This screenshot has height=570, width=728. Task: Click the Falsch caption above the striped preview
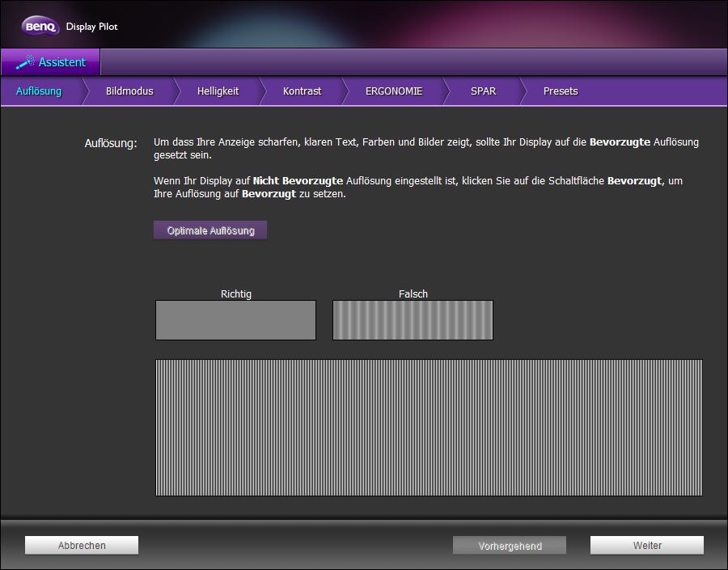pyautogui.click(x=413, y=294)
